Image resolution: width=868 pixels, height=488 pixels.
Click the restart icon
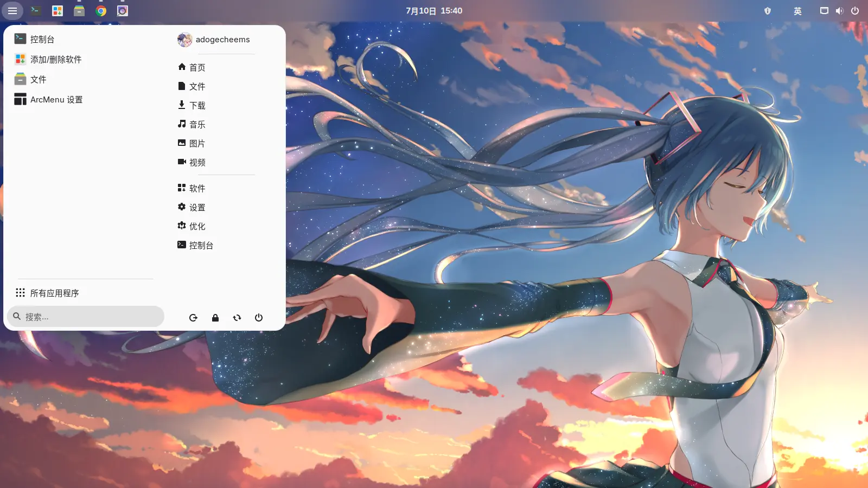[x=237, y=318]
